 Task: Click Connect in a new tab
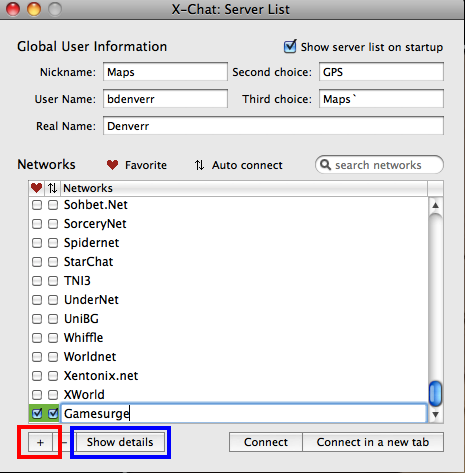coord(373,442)
